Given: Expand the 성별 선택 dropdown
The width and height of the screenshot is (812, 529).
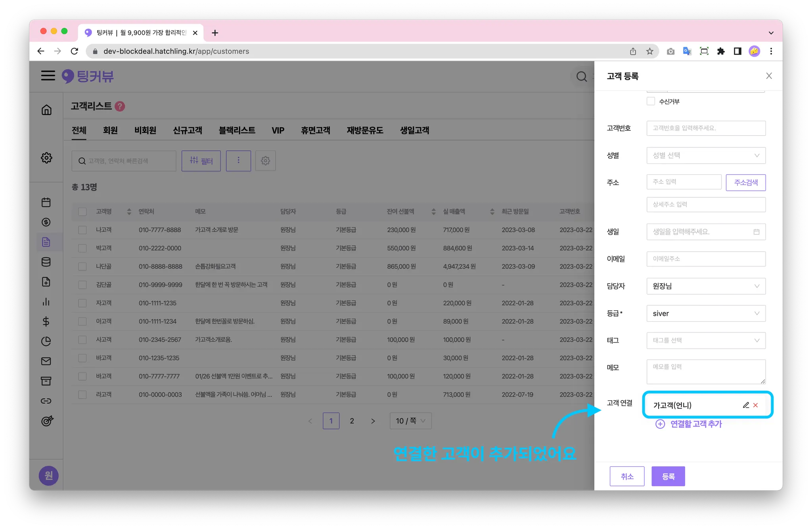Looking at the screenshot, I should coord(706,155).
